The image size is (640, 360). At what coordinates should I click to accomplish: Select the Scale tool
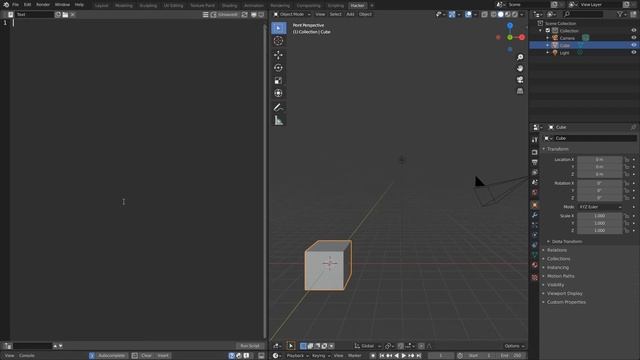click(x=278, y=80)
